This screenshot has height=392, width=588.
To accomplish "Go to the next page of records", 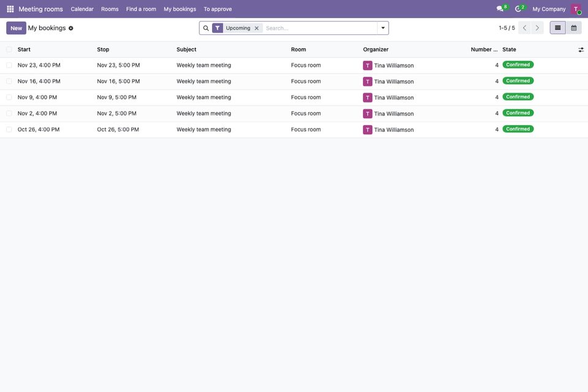I will 537,28.
